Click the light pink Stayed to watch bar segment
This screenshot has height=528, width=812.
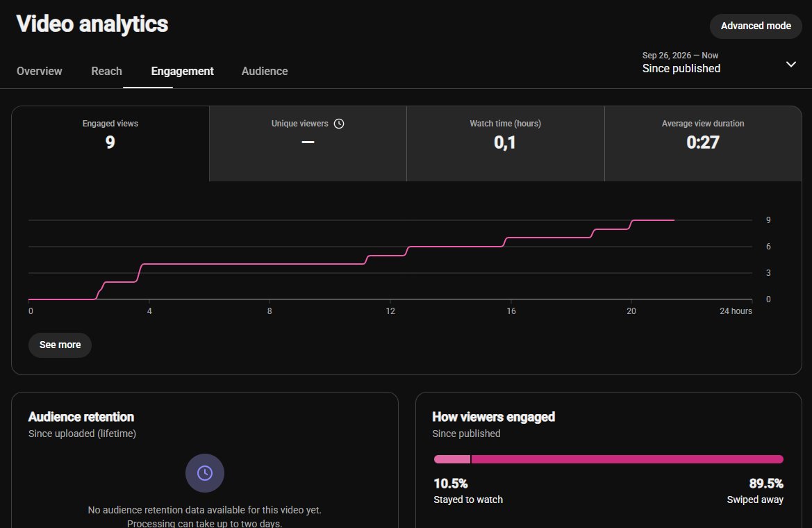pos(452,459)
